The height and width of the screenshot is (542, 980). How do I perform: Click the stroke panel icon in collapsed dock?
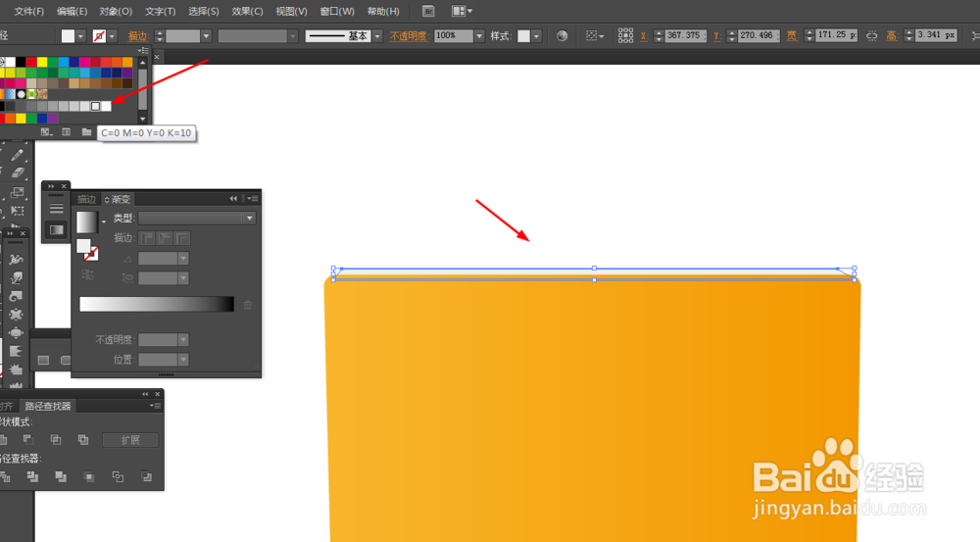56,208
